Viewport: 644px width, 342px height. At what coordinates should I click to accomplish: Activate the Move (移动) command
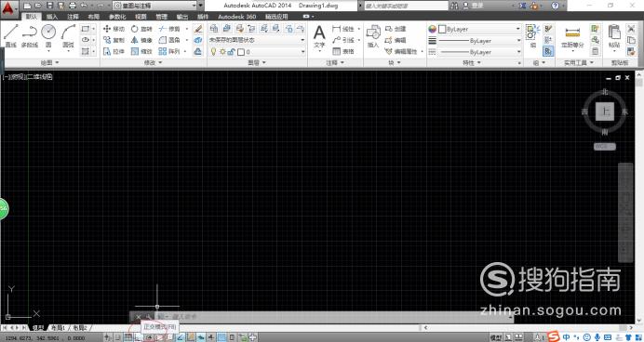[114, 29]
